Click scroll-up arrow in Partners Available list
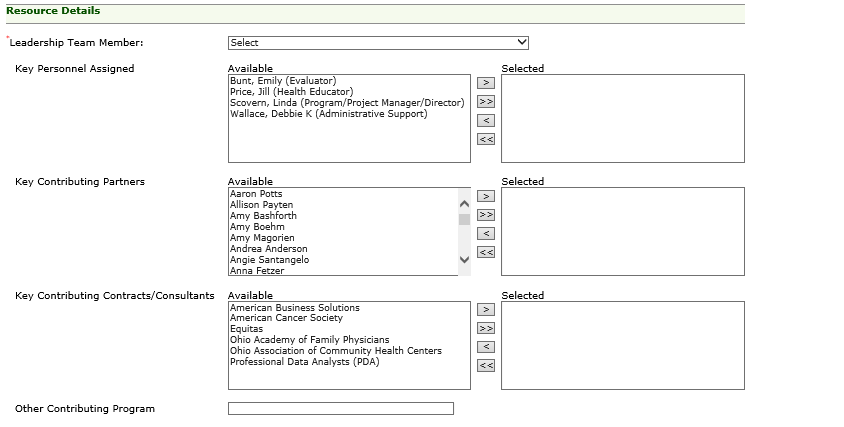 click(464, 204)
